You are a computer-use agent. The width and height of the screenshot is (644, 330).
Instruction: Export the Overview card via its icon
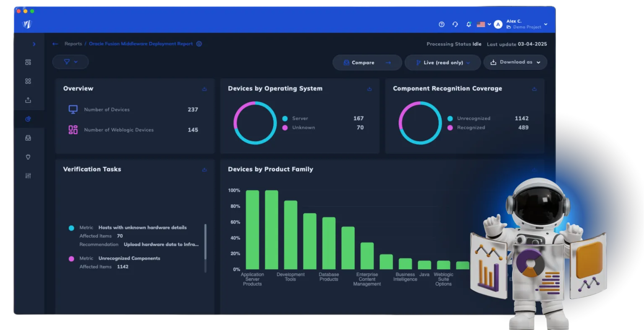[x=205, y=89]
